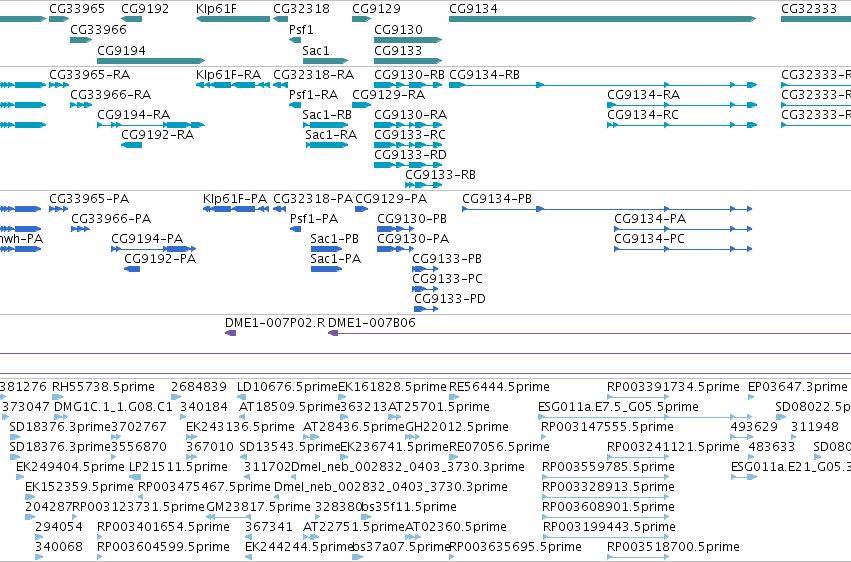Click protein CG9134-PB label
Image resolution: width=851 pixels, height=562 pixels.
coord(497,199)
